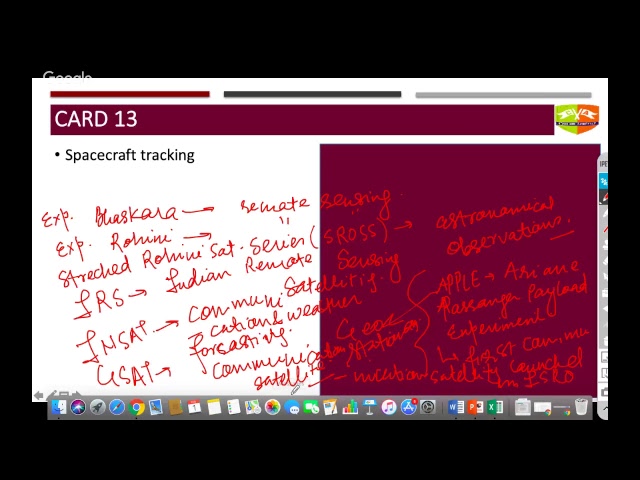The image size is (640, 480).
Task: Open the Preview app icon
Action: coord(156,407)
